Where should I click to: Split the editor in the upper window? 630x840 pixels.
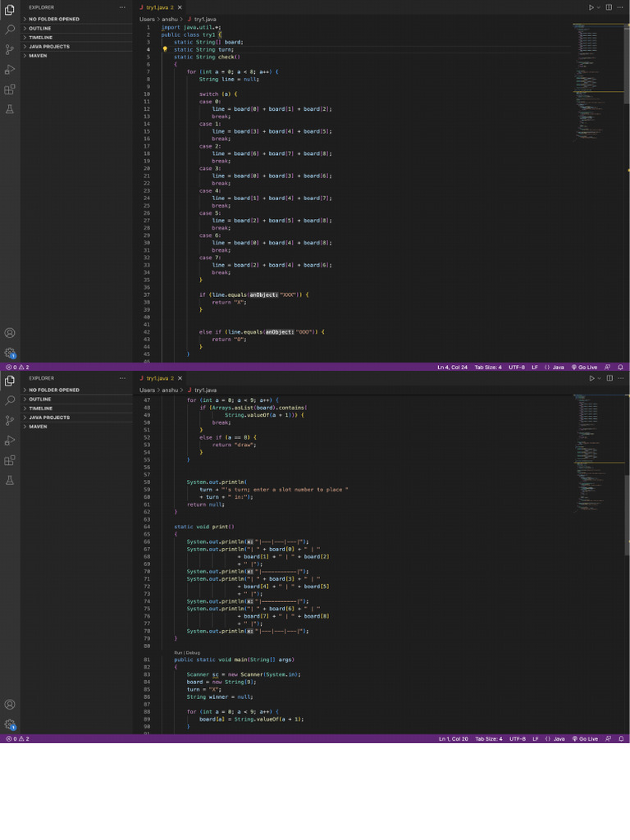pyautogui.click(x=609, y=7)
